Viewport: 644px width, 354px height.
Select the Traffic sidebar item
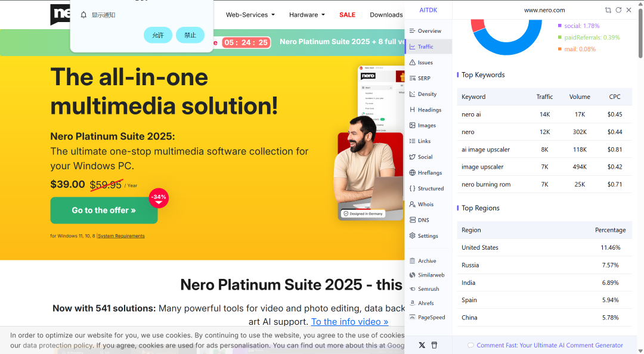point(428,47)
